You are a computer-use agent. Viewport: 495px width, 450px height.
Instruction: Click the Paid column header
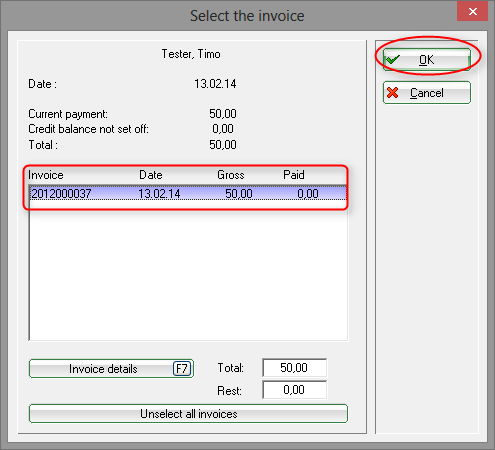click(294, 175)
